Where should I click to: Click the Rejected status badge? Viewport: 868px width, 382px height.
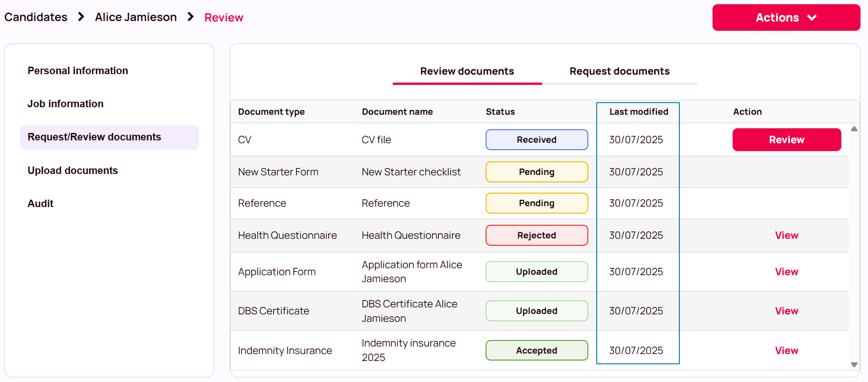coord(537,236)
